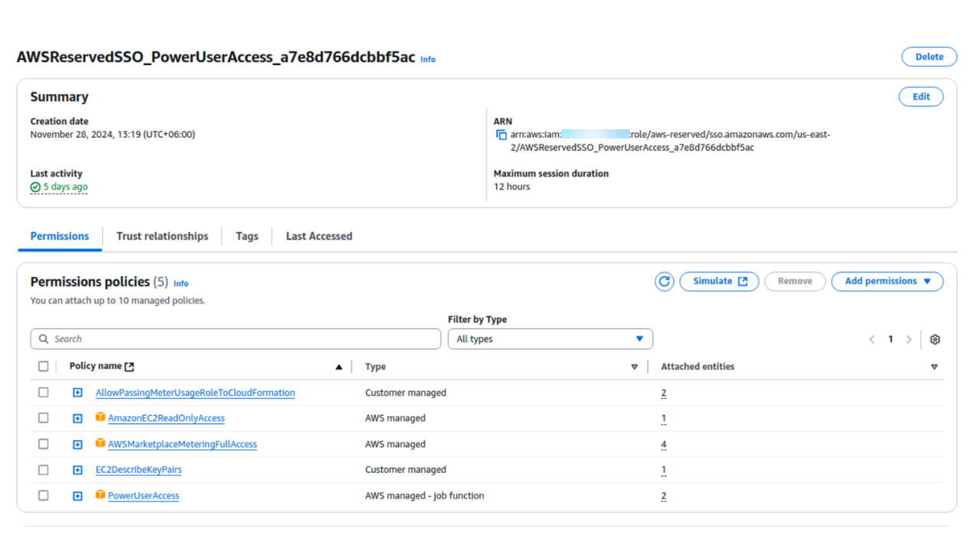
Task: Sort by Policy name ascending arrow
Action: tap(339, 367)
